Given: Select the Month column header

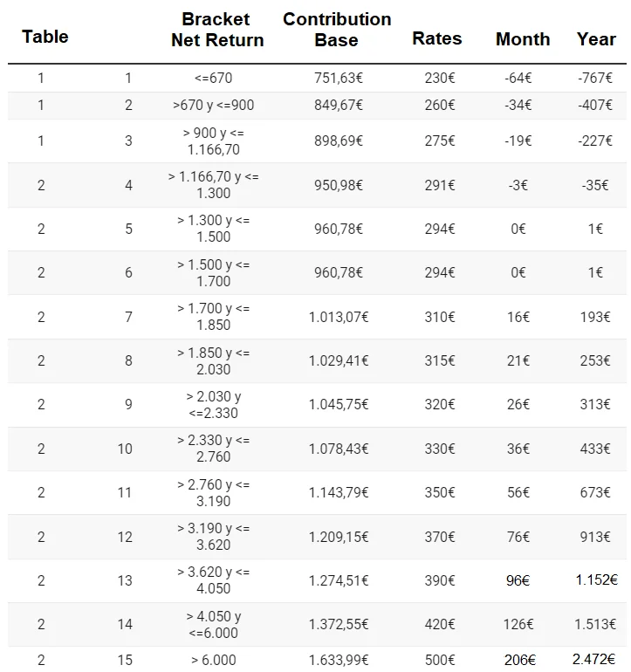Looking at the screenshot, I should (x=523, y=39).
